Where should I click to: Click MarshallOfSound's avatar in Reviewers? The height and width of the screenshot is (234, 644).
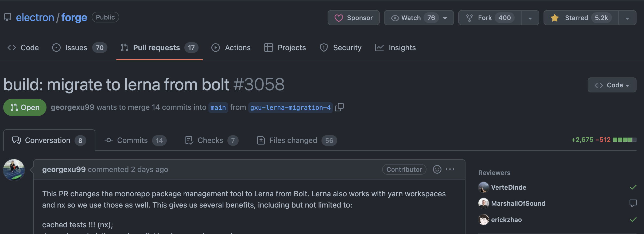(x=484, y=203)
